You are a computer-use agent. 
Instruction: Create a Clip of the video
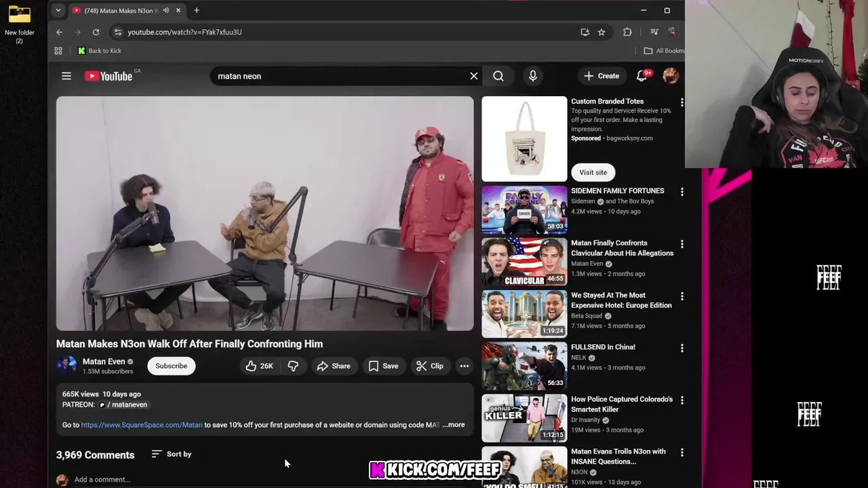(x=430, y=366)
